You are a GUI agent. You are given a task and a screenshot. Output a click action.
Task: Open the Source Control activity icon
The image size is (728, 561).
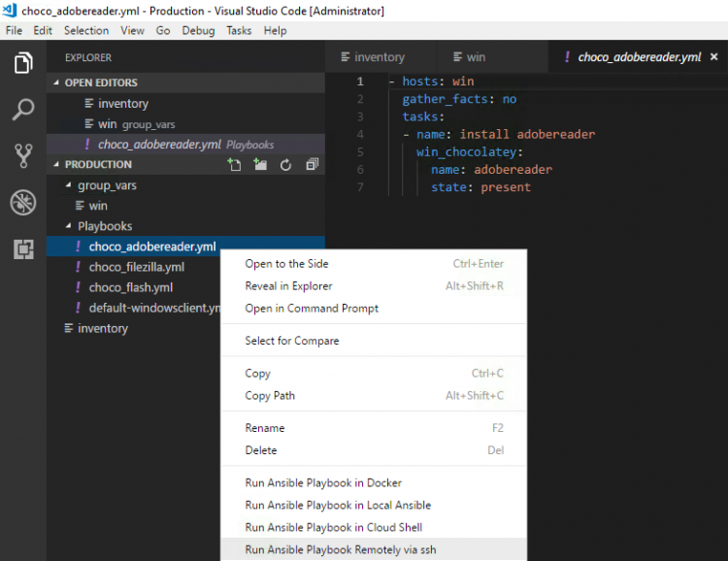23,155
